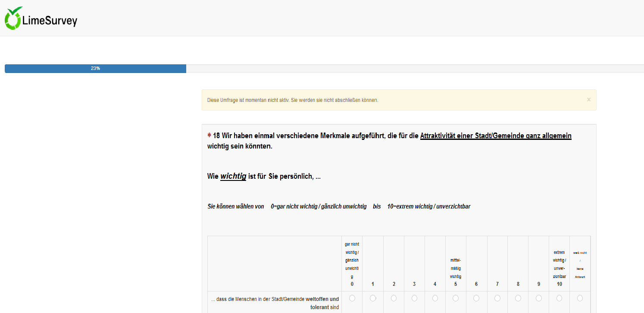Viewport: 644px width, 313px height.
Task: Click the 23% survey progress bar
Action: pos(95,69)
